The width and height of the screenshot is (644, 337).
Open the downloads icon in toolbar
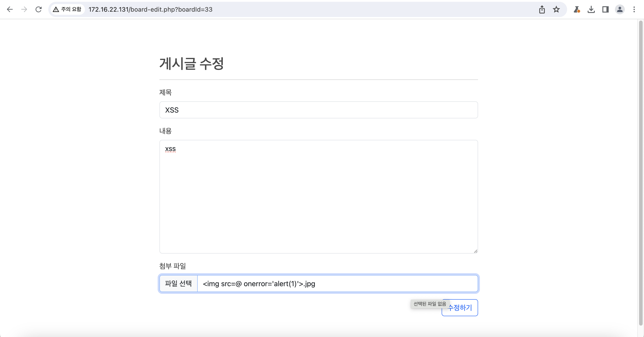pyautogui.click(x=591, y=9)
